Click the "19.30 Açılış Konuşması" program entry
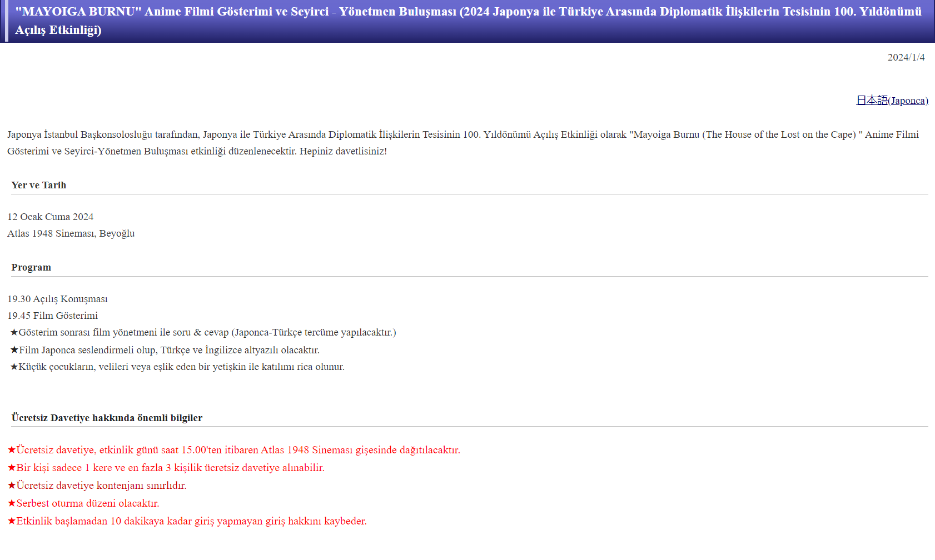 [57, 299]
